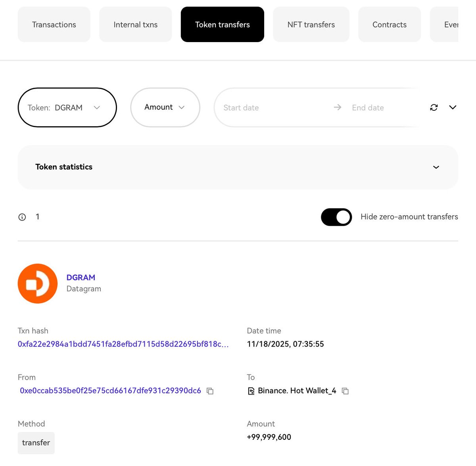Click the contract icon beside Binance Hot Wallet_4
The image size is (476, 466).
[x=251, y=391]
